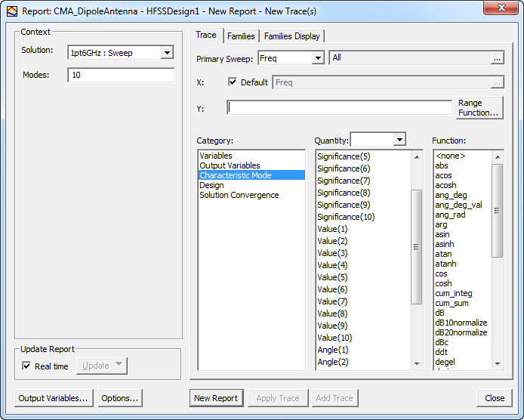Select Value(1) in Quantity list
The image size is (524, 420).
point(332,229)
